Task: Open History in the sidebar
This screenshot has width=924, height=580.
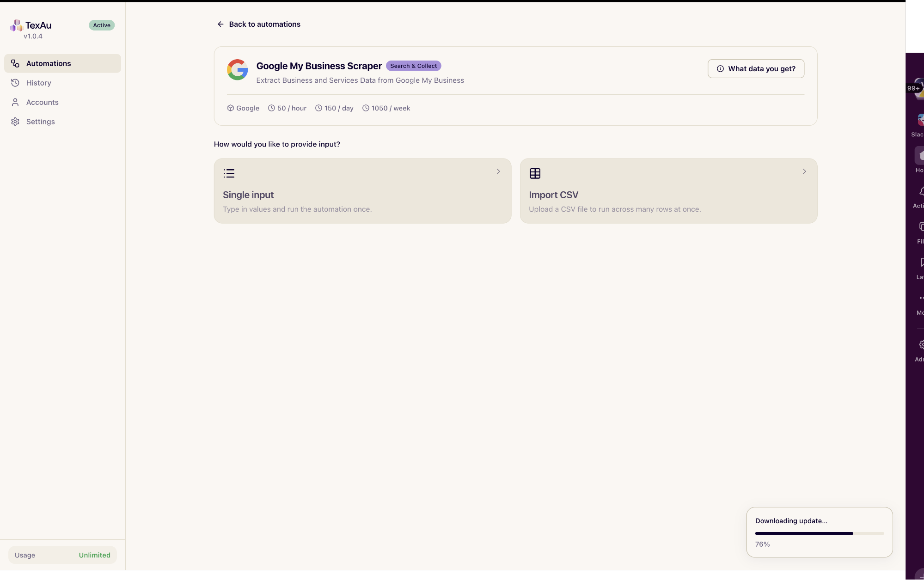Action: pos(62,83)
